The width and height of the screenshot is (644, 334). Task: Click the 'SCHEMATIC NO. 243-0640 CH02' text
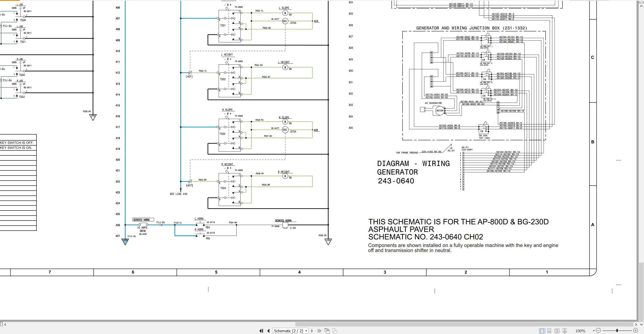(426, 237)
